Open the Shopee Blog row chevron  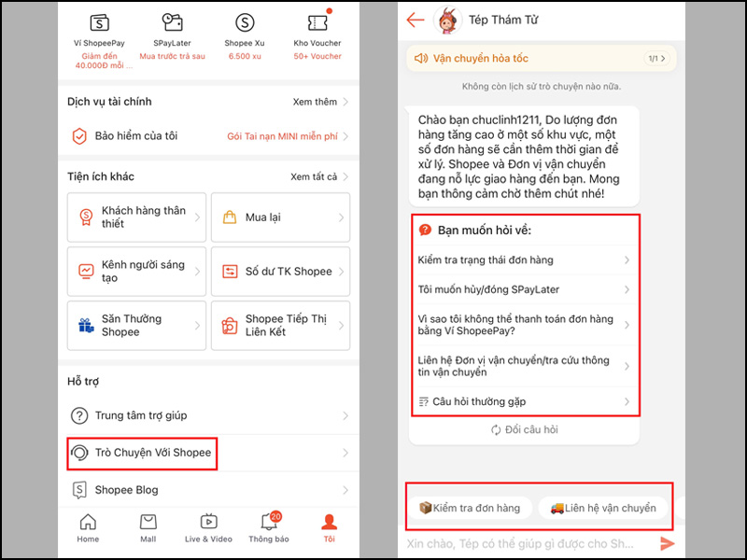click(345, 489)
